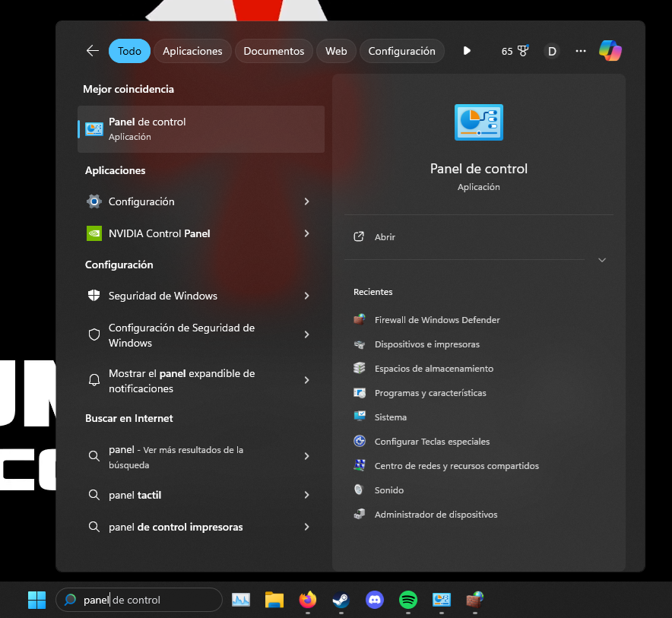
Task: Click the NVIDIA green logo icon
Action: pyautogui.click(x=94, y=233)
